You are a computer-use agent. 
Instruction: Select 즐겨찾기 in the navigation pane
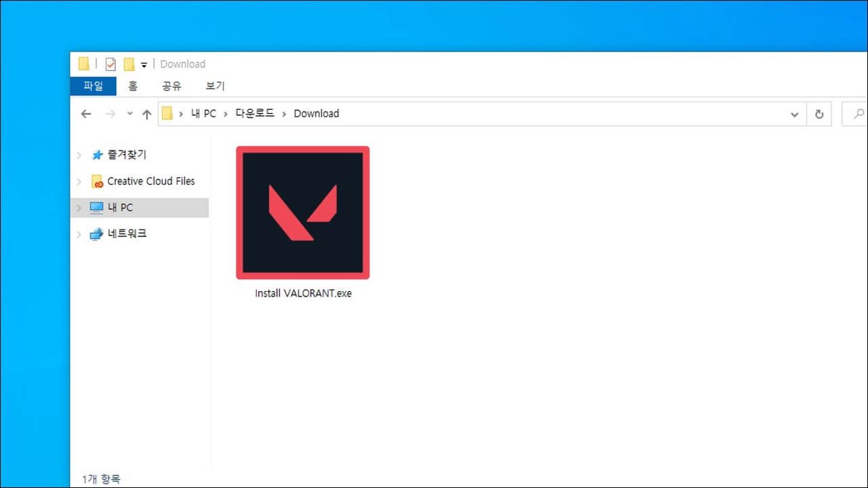[x=127, y=155]
